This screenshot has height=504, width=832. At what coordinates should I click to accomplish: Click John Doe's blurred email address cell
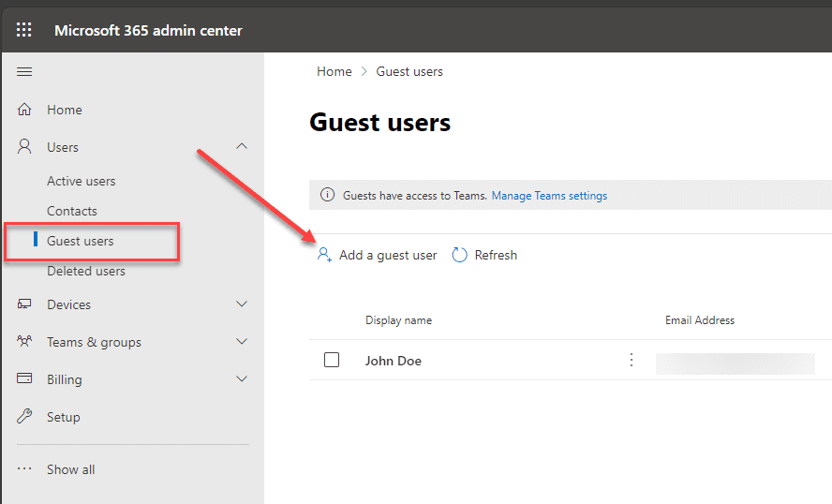(x=735, y=363)
